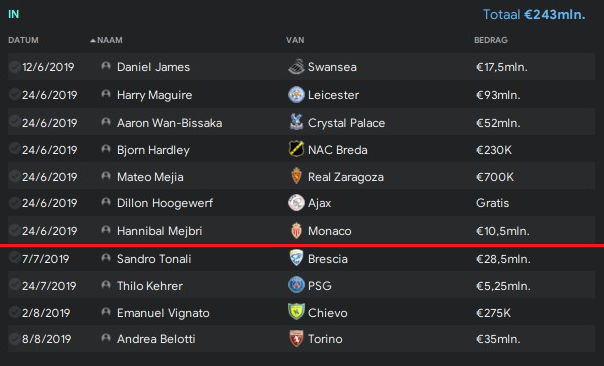Sort by the NAAM column arrow

click(93, 40)
